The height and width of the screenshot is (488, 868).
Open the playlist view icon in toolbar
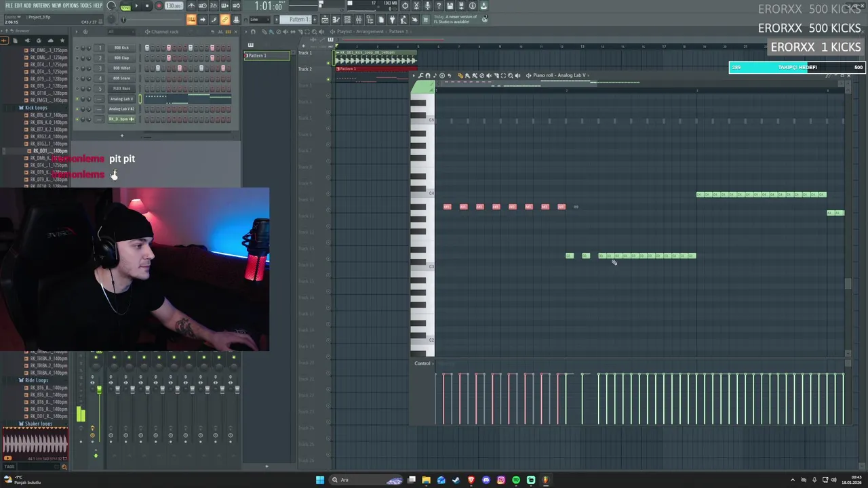tap(325, 20)
